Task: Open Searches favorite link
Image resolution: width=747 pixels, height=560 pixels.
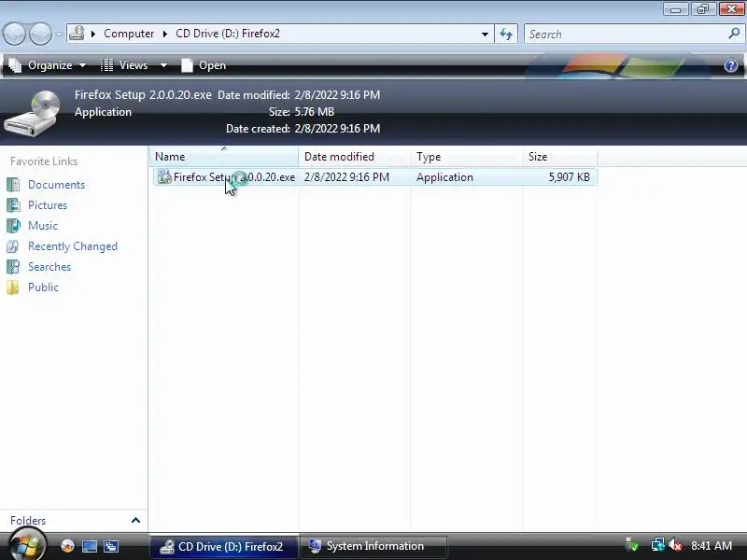Action: coord(49,267)
